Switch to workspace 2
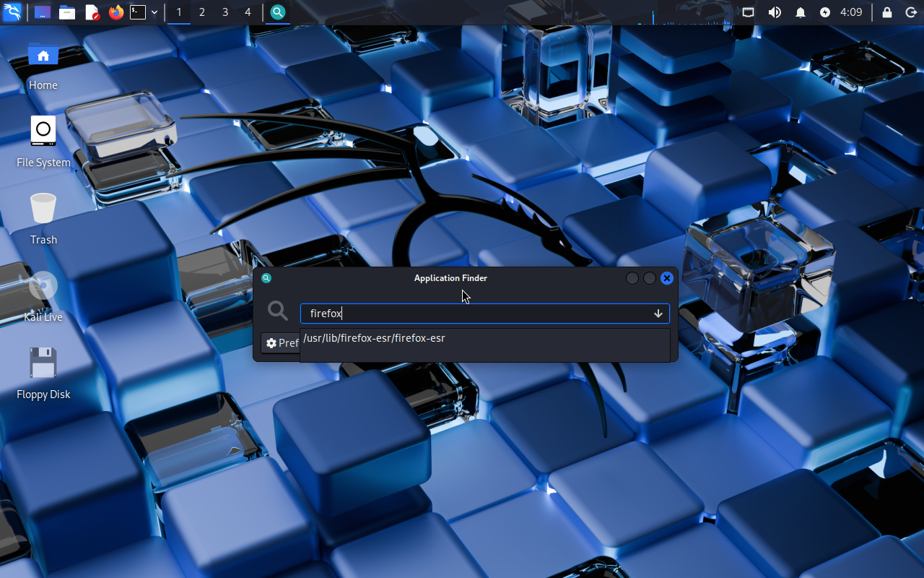This screenshot has height=578, width=924. [x=201, y=12]
